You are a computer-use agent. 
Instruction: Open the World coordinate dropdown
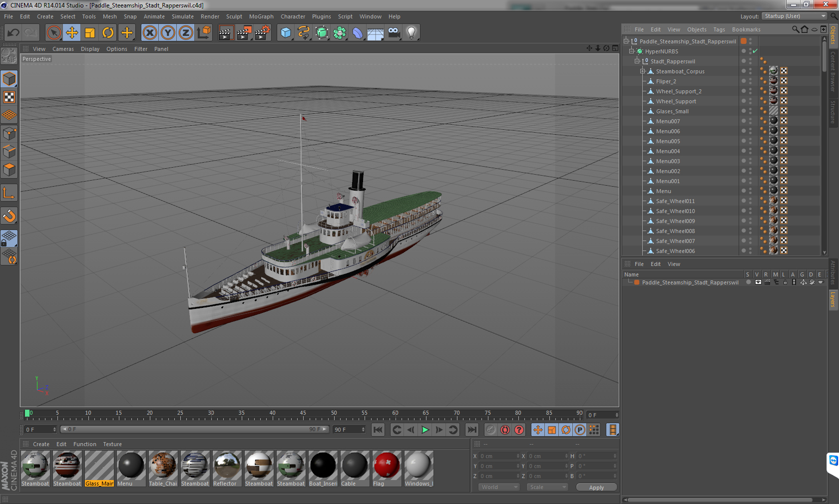click(499, 487)
